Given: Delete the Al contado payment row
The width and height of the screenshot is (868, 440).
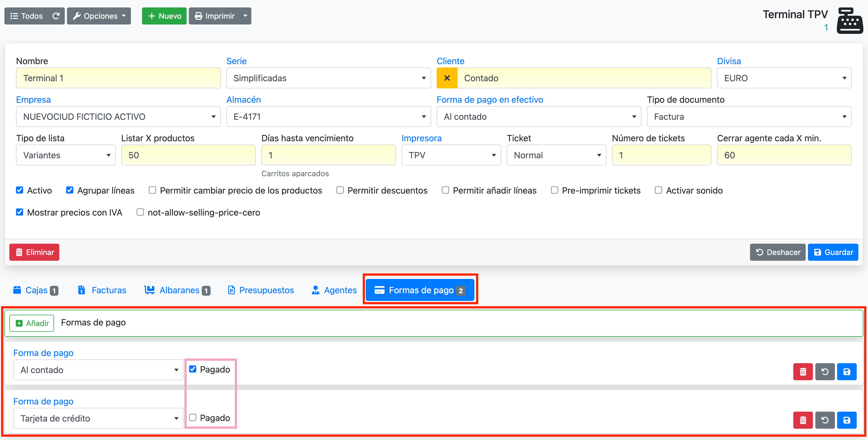Looking at the screenshot, I should [x=803, y=372].
